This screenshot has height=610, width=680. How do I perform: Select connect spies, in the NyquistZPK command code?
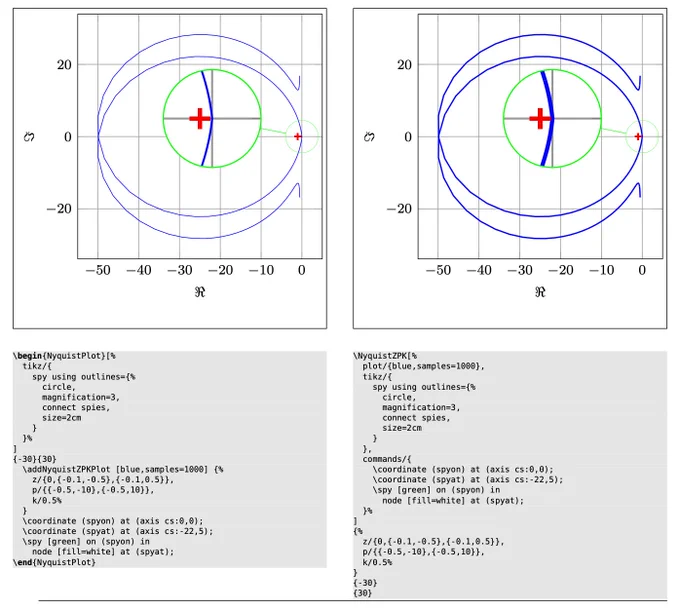pyautogui.click(x=416, y=418)
